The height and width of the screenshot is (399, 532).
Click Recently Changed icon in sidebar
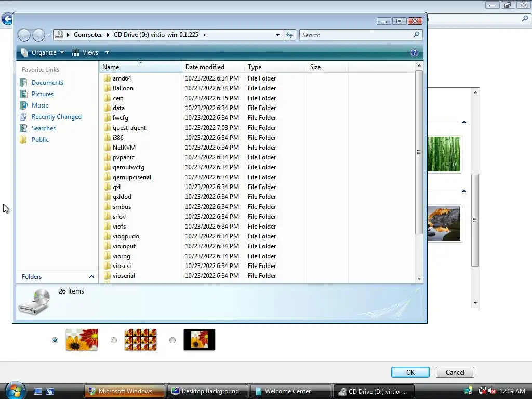click(23, 117)
